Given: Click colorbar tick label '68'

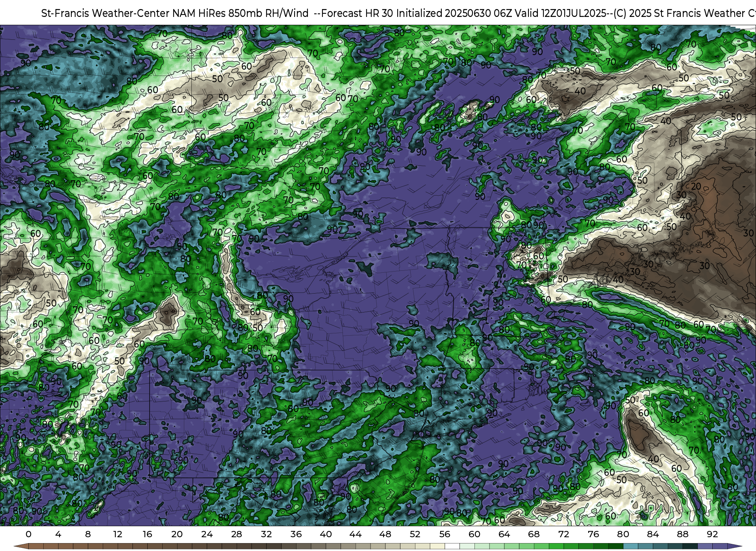Looking at the screenshot, I should click(534, 534).
